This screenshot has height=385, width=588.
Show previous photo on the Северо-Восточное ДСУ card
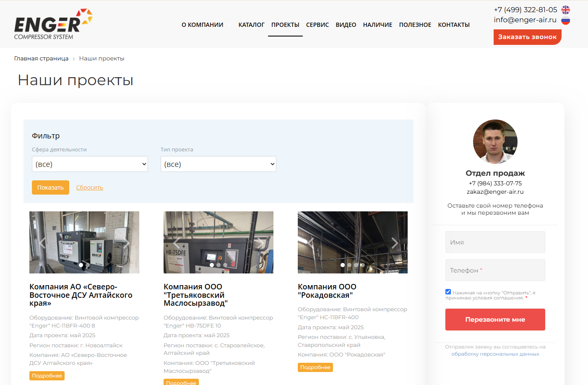42,243
